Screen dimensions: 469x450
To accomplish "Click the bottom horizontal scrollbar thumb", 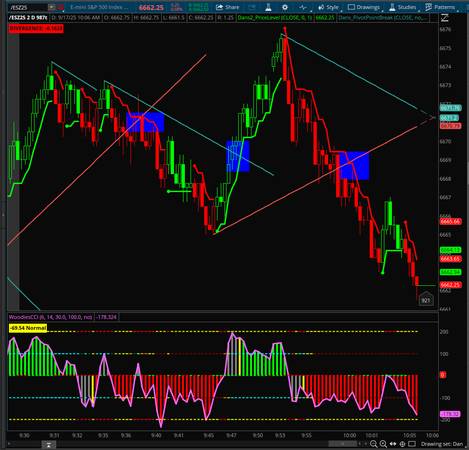I will pos(342,444).
